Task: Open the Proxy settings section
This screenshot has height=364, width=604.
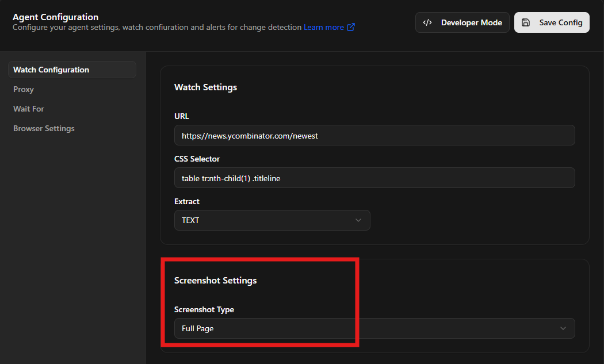Action: 24,89
